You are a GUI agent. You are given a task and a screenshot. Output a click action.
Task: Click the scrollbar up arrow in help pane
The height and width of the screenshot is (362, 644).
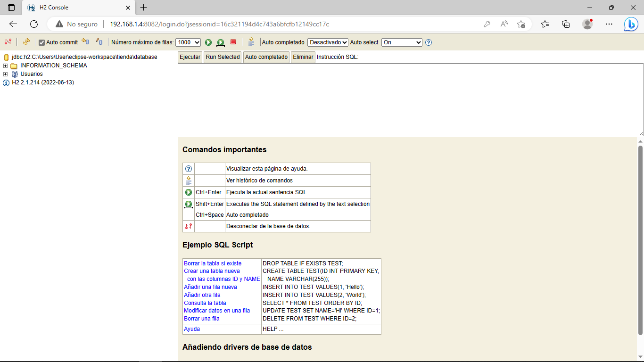point(640,141)
